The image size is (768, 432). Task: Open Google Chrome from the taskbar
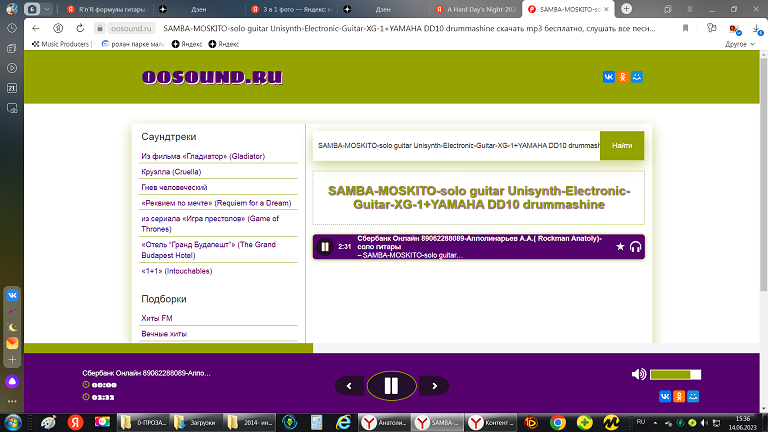557,422
